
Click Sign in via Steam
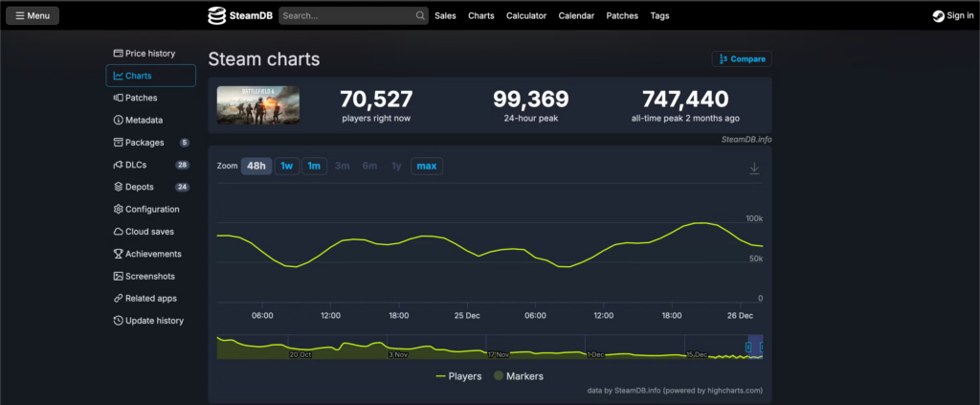(953, 15)
